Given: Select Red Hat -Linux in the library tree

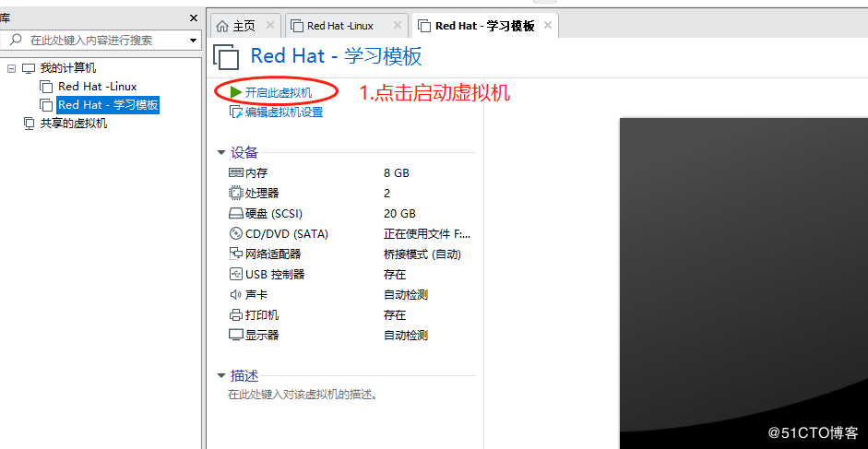Looking at the screenshot, I should tap(98, 87).
